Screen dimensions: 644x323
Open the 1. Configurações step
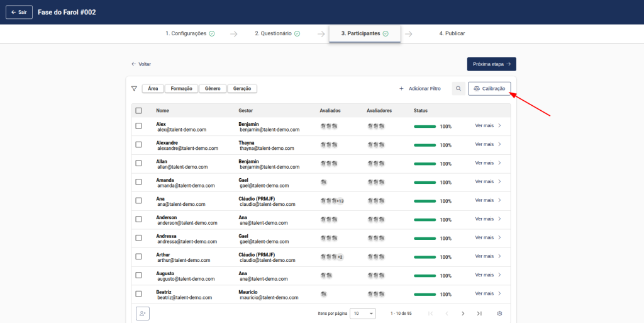tap(189, 33)
